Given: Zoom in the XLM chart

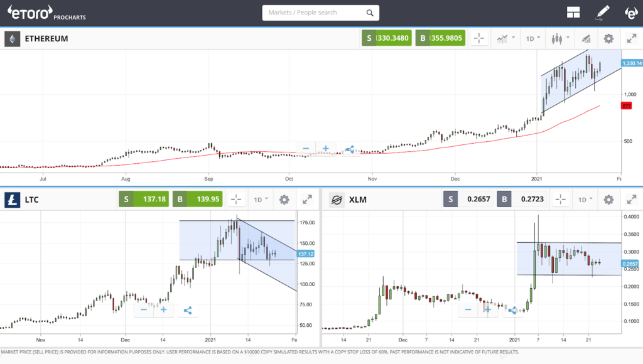Looking at the screenshot, I should click(488, 309).
